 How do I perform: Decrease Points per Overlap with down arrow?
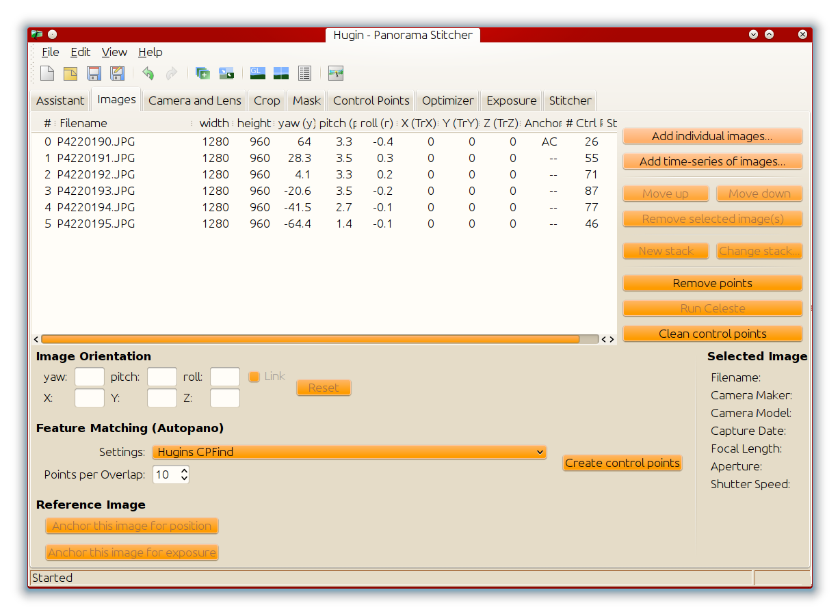click(x=184, y=479)
